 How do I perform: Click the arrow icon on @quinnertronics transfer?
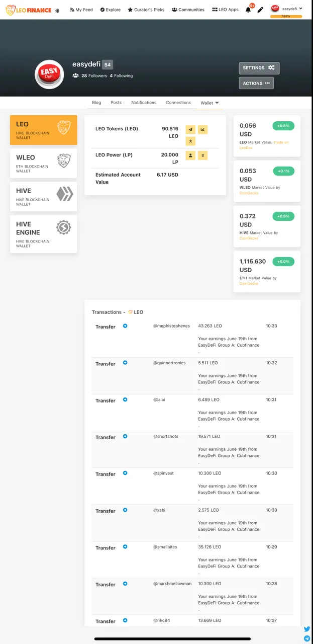125,363
